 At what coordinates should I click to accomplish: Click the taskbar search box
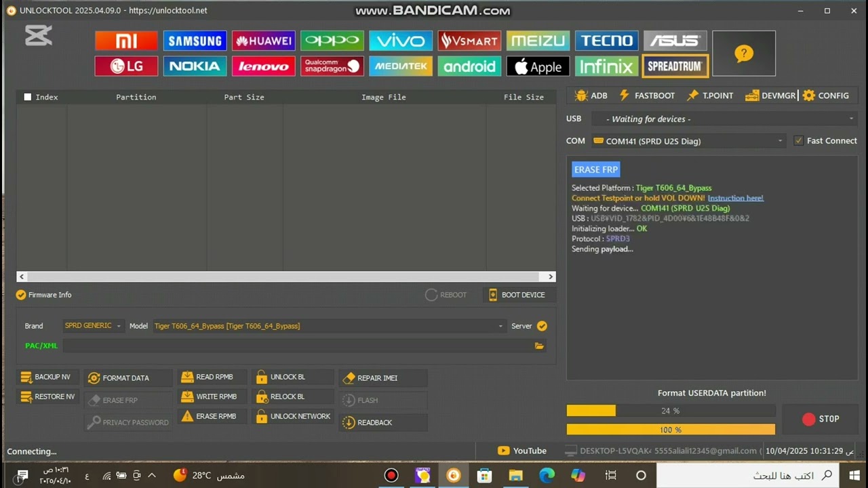(x=748, y=475)
